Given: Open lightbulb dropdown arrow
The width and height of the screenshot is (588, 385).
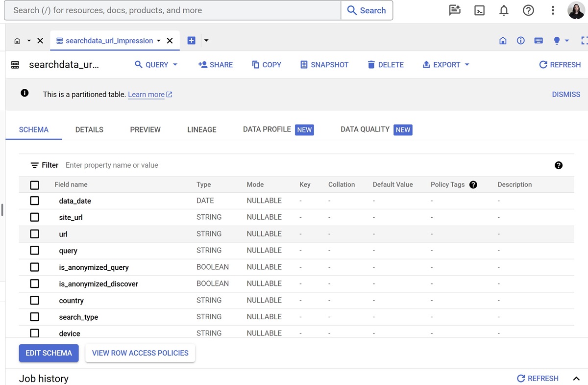Looking at the screenshot, I should 567,41.
